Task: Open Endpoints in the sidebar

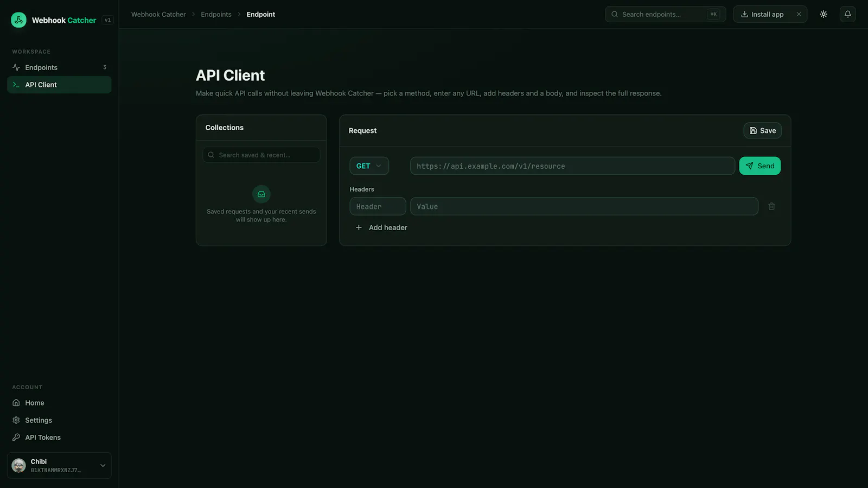Action: click(59, 67)
